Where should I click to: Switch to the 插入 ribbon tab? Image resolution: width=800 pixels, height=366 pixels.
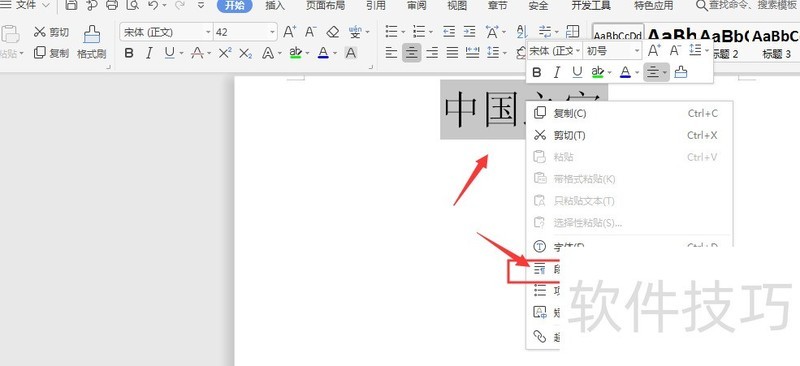(275, 6)
